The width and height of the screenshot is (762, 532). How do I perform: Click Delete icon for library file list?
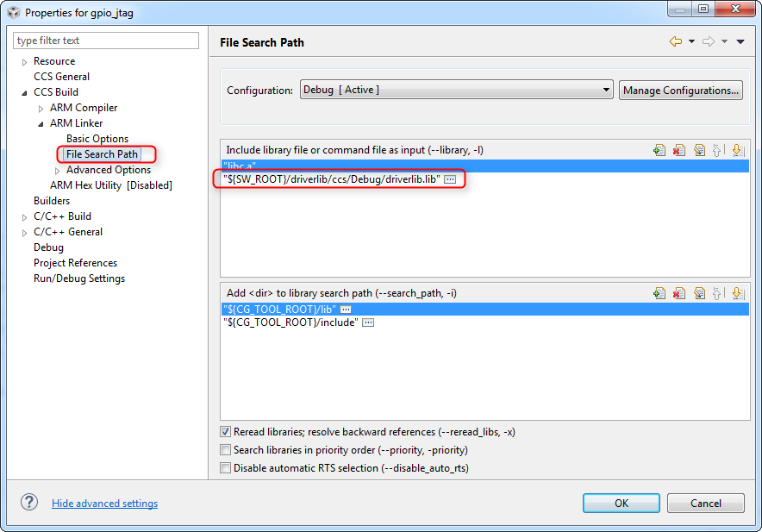679,150
